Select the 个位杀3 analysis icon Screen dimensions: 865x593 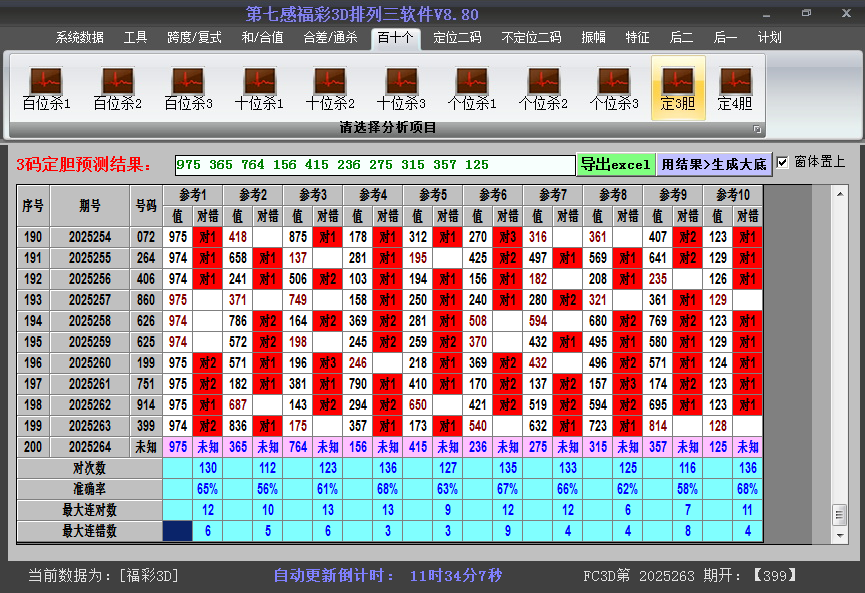(x=614, y=88)
